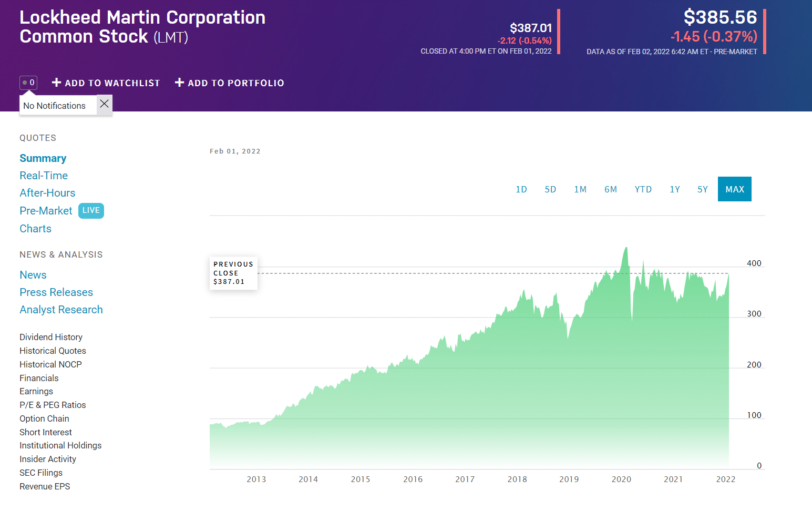
Task: View Analyst Research
Action: click(x=61, y=309)
